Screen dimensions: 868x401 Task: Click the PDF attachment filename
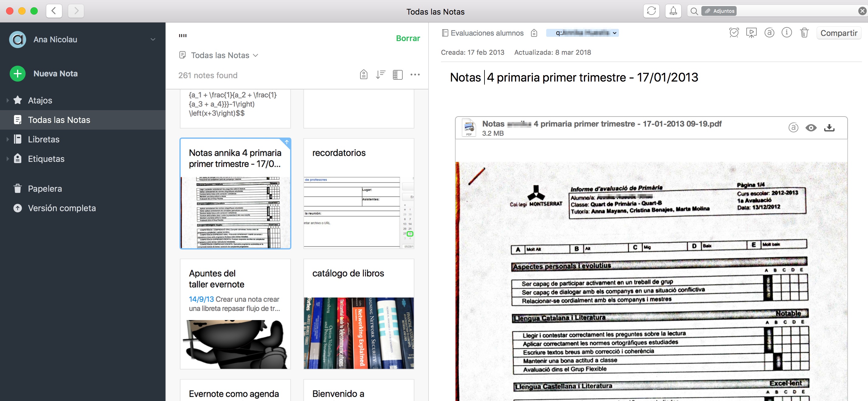[602, 124]
